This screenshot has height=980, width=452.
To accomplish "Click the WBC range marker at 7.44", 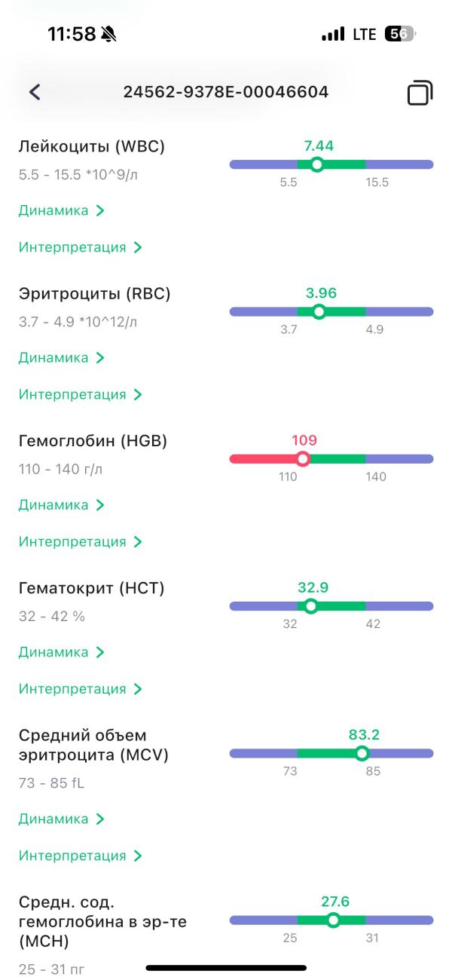I will pos(317,164).
